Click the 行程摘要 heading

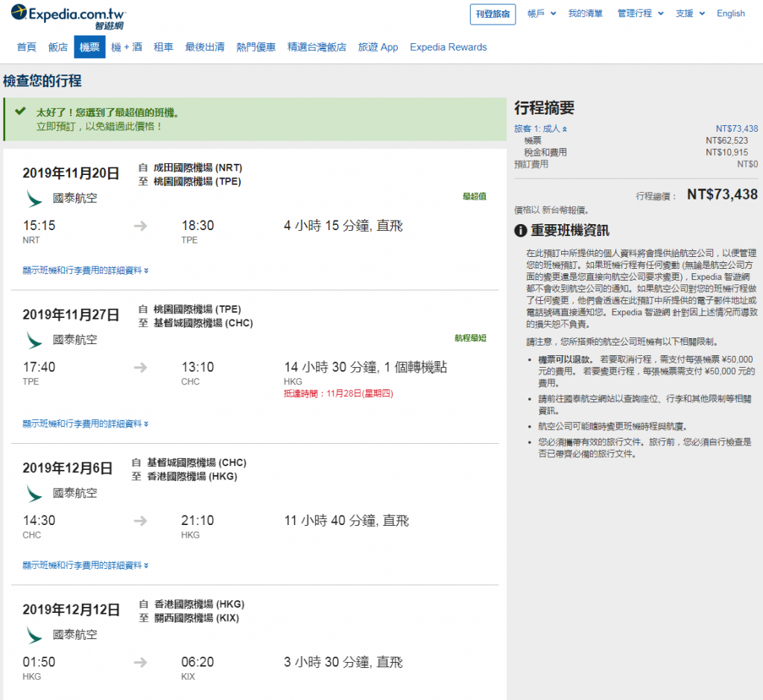click(545, 107)
